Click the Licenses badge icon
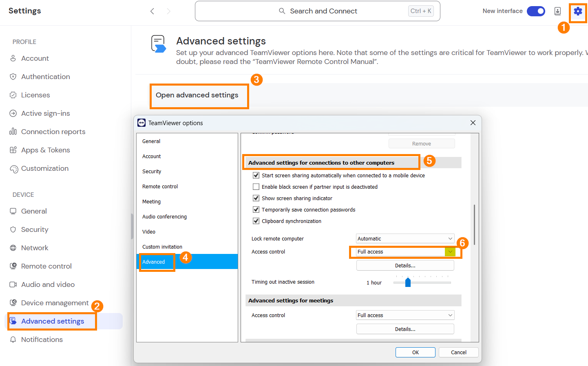Image resolution: width=588 pixels, height=366 pixels. pyautogui.click(x=13, y=95)
